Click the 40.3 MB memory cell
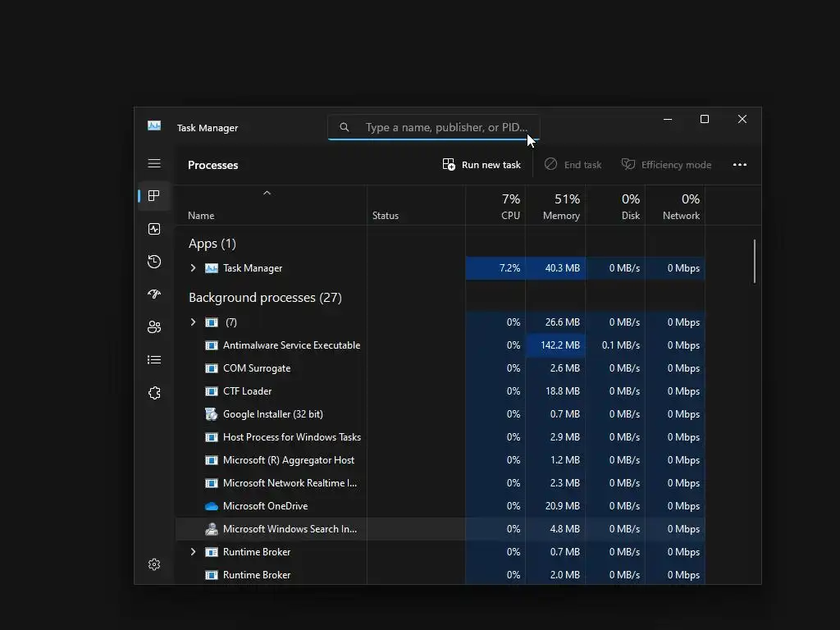 point(555,268)
